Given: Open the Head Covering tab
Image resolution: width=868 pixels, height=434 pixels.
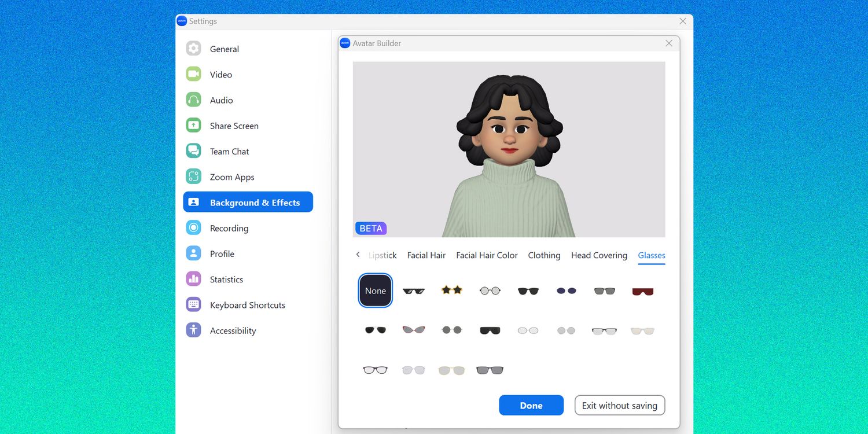Looking at the screenshot, I should point(599,255).
